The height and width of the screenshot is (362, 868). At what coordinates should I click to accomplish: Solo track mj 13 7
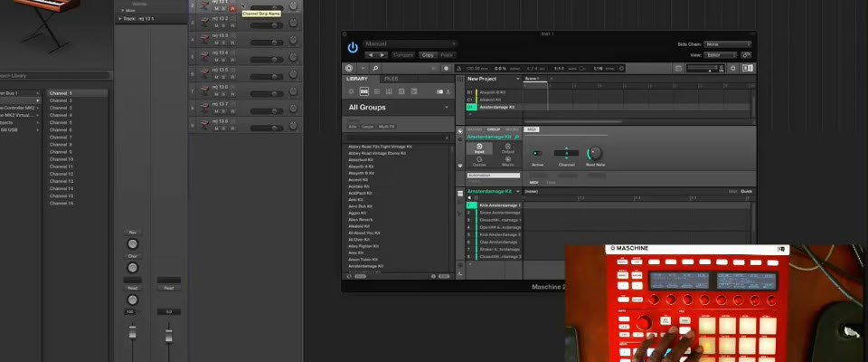(223, 111)
